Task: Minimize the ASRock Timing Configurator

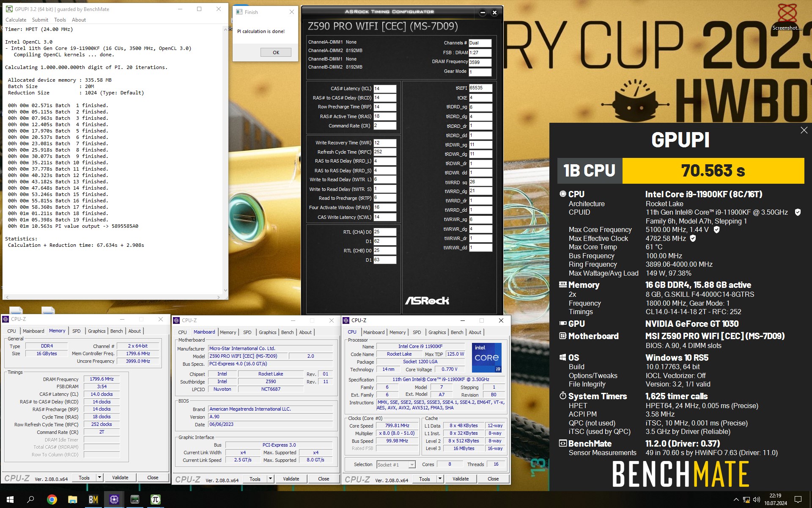Action: tap(483, 13)
